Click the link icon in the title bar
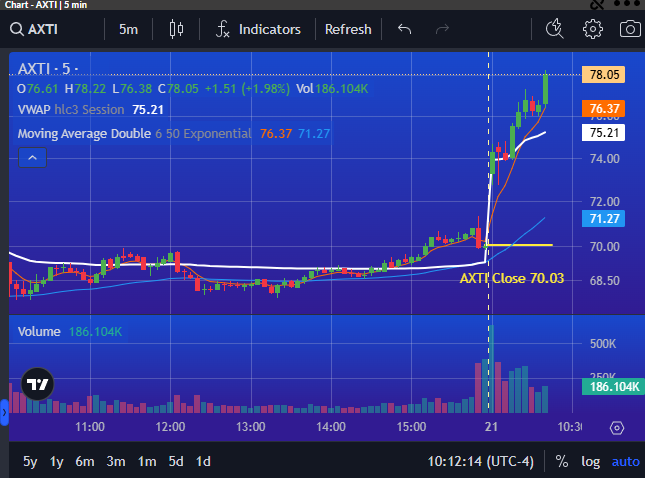Screen dimensions: 645x478 [x=597, y=5]
